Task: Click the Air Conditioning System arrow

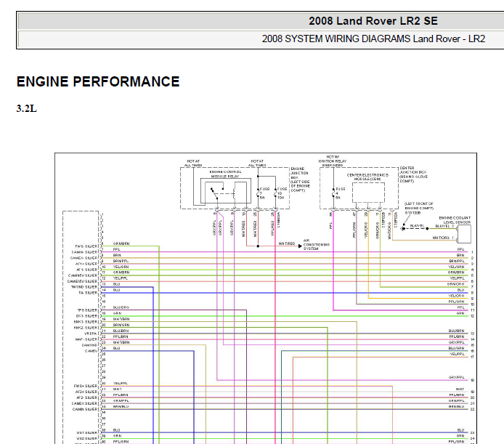Action: 300,246
